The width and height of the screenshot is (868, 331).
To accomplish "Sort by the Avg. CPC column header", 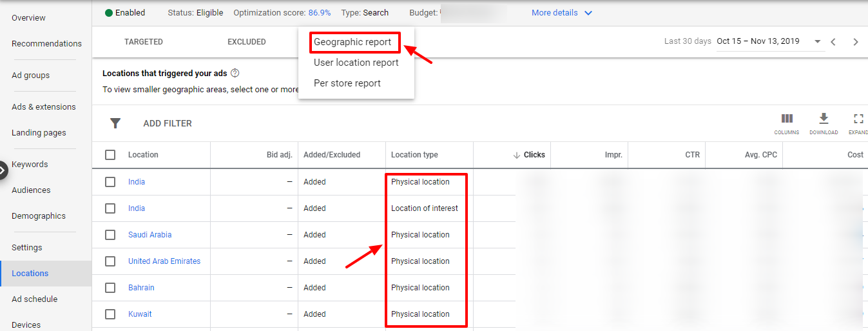I will [760, 155].
